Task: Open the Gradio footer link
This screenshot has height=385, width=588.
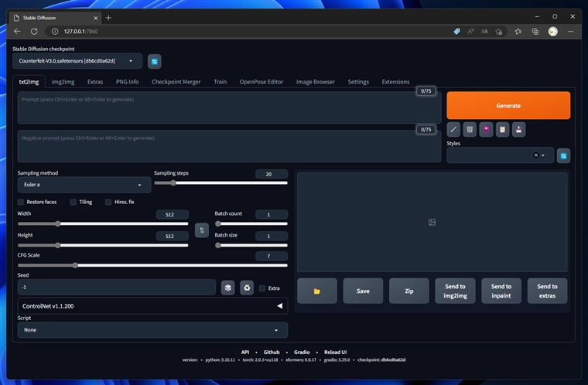Action: coord(302,353)
